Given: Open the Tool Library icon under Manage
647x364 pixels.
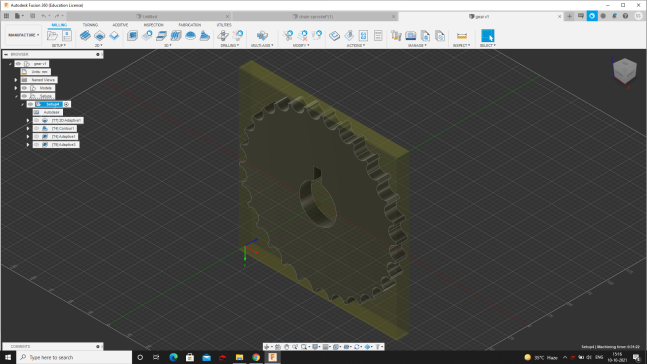Looking at the screenshot, I should tap(396, 35).
